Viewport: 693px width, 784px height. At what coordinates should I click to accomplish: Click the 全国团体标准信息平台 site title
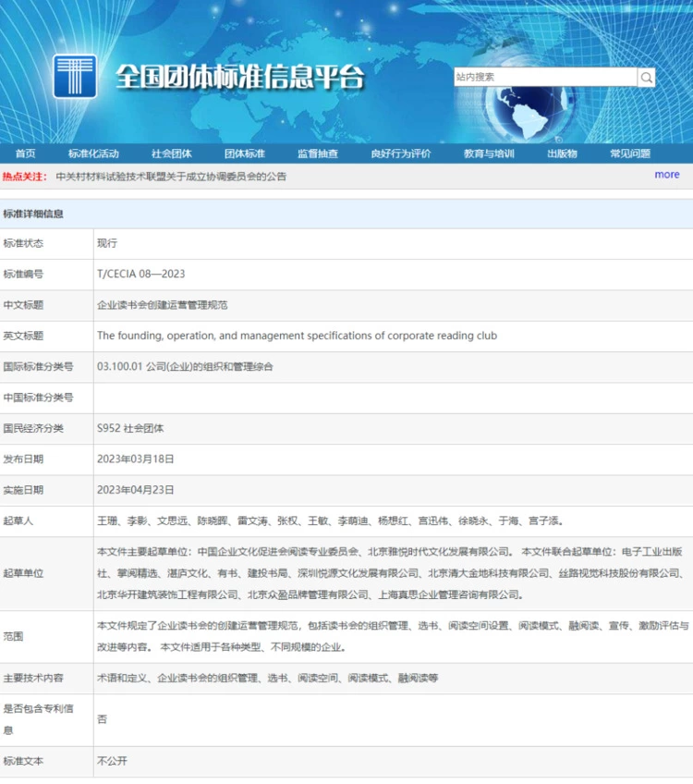240,78
